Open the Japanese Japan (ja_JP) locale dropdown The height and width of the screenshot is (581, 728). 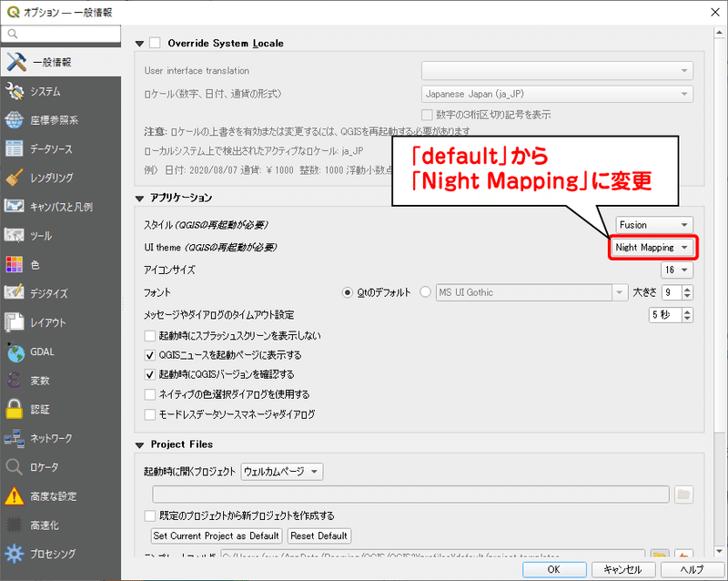click(x=557, y=94)
